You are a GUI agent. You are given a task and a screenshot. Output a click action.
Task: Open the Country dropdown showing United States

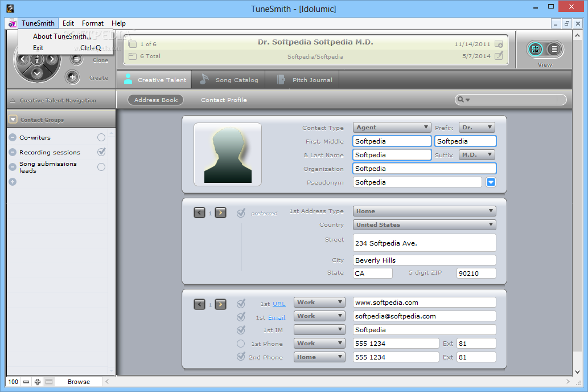pos(424,224)
